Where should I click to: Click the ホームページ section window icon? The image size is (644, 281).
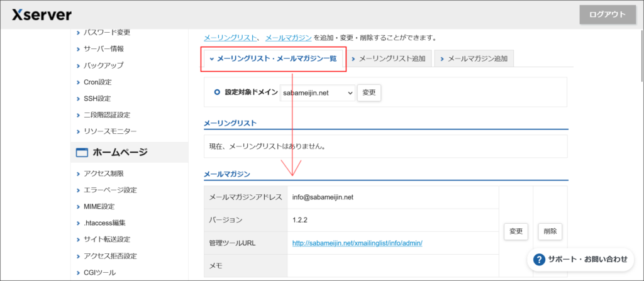tap(82, 153)
